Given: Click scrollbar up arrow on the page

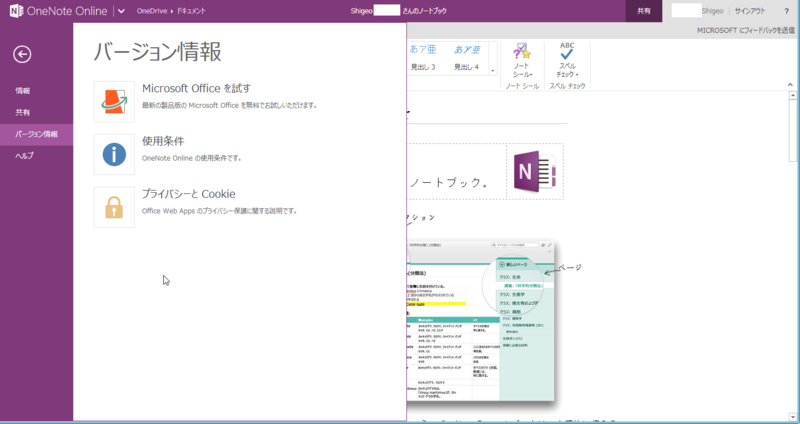Looking at the screenshot, I should (x=793, y=95).
